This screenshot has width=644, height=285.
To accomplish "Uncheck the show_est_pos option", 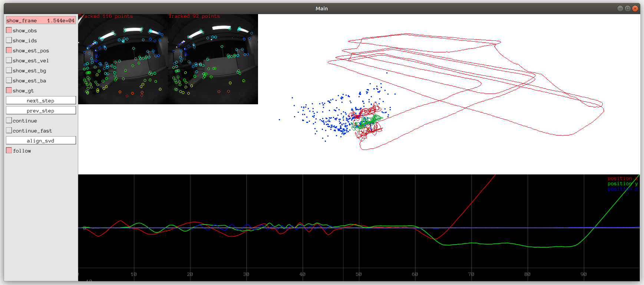I will tap(9, 50).
